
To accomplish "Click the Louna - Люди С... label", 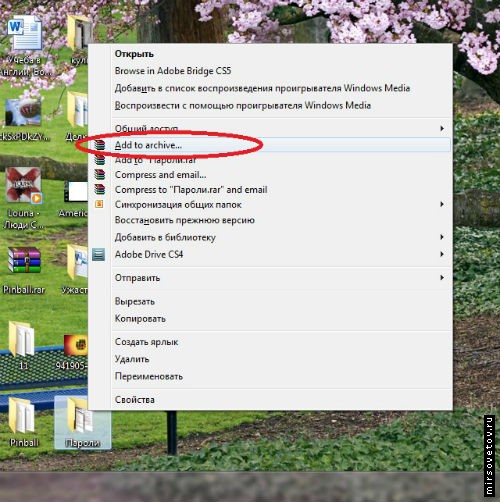I will click(x=23, y=219).
